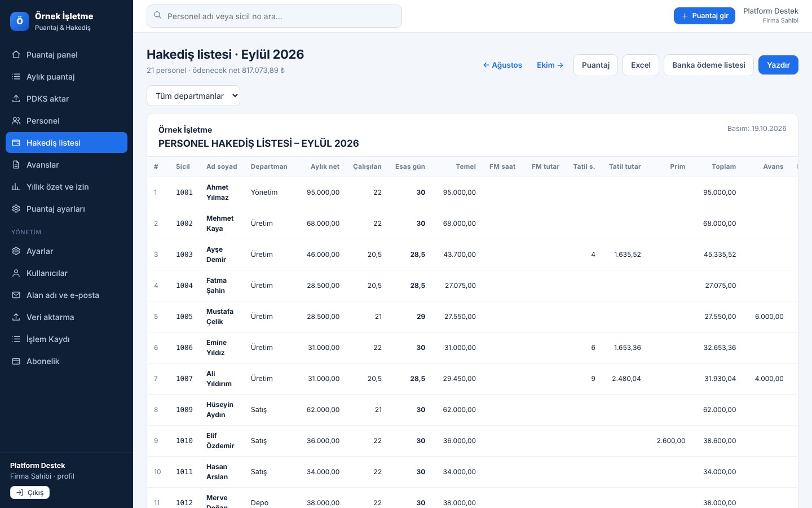
Task: Open the Tüm departmanlar dropdown
Action: [193, 96]
